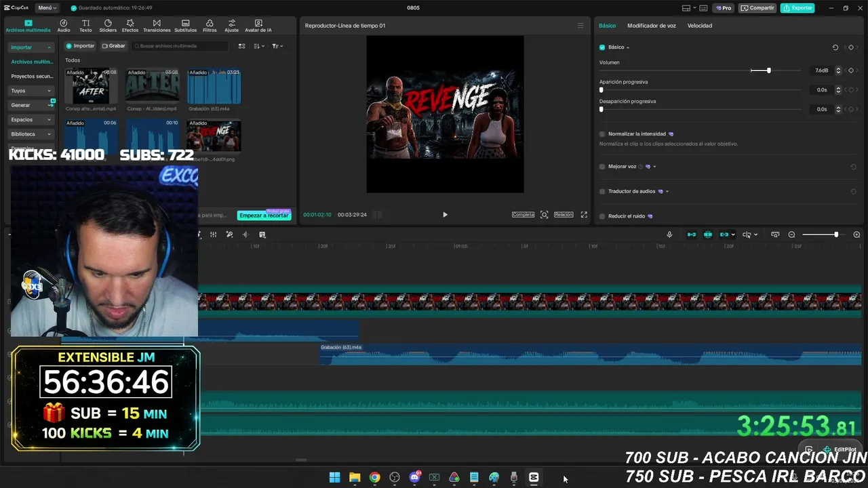Screen dimensions: 868x488
Task: Add a keyframe for Volumen
Action: coord(851,70)
